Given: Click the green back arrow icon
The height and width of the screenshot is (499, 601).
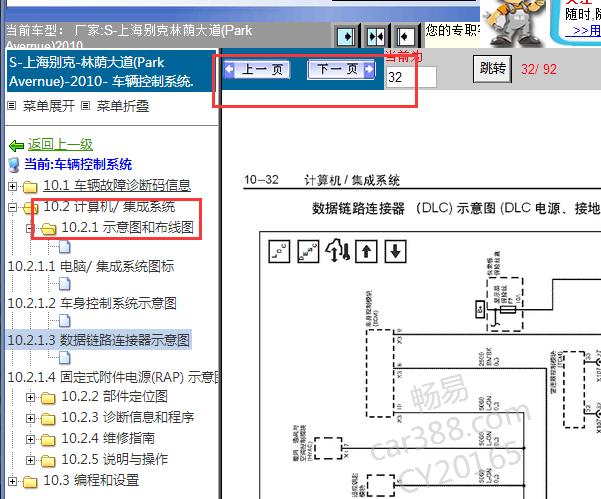Looking at the screenshot, I should point(16,146).
